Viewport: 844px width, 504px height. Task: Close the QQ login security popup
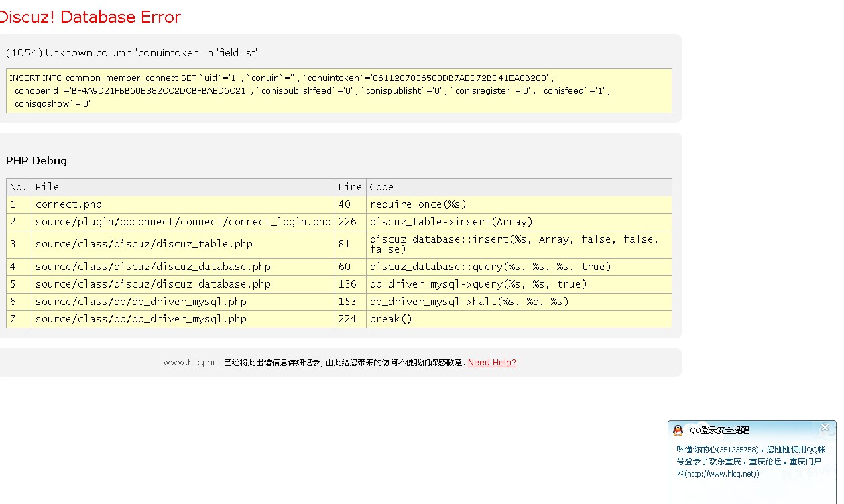(x=825, y=428)
